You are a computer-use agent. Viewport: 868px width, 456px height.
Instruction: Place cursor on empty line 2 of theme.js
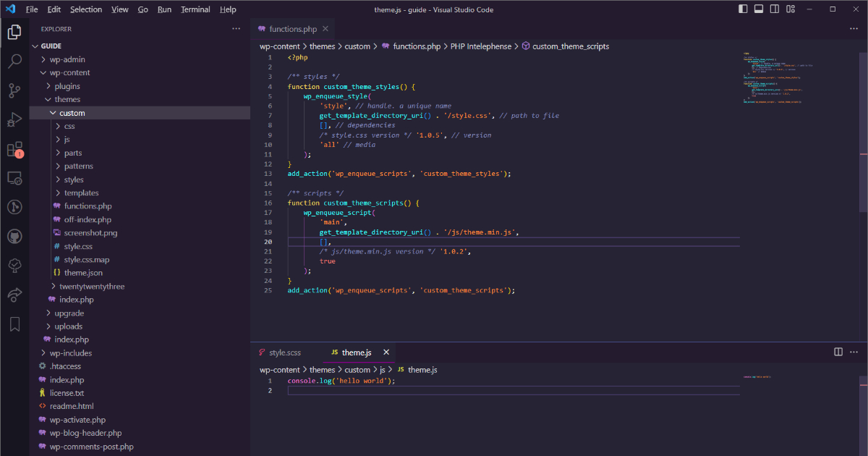pos(514,391)
